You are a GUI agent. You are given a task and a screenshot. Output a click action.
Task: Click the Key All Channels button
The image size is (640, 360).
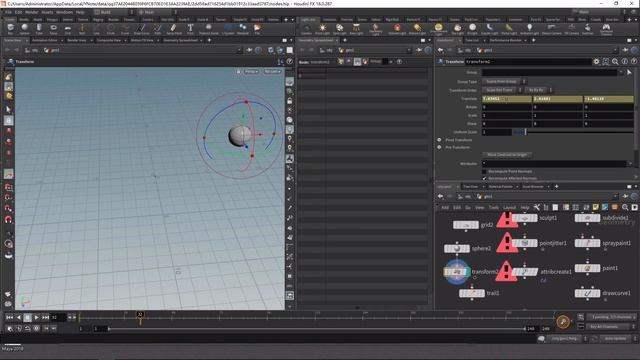609,327
